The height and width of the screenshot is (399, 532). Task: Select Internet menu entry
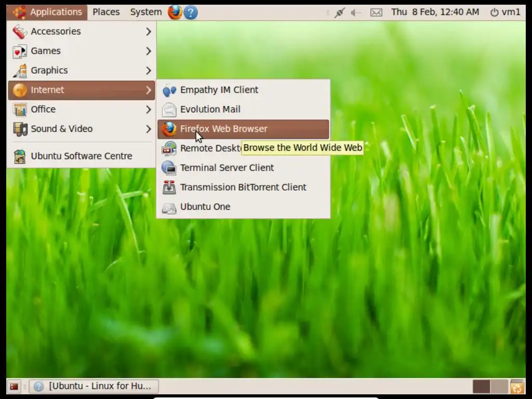[82, 90]
